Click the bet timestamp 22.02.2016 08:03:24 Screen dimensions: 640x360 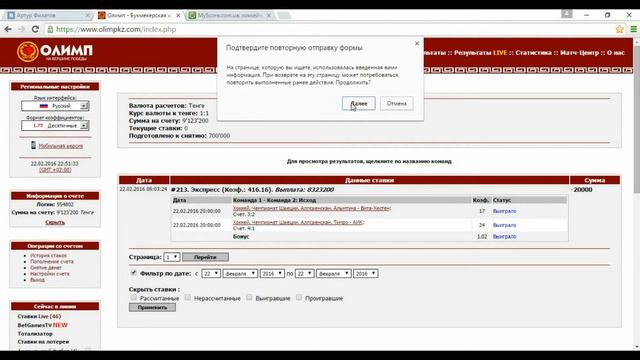(x=143, y=189)
